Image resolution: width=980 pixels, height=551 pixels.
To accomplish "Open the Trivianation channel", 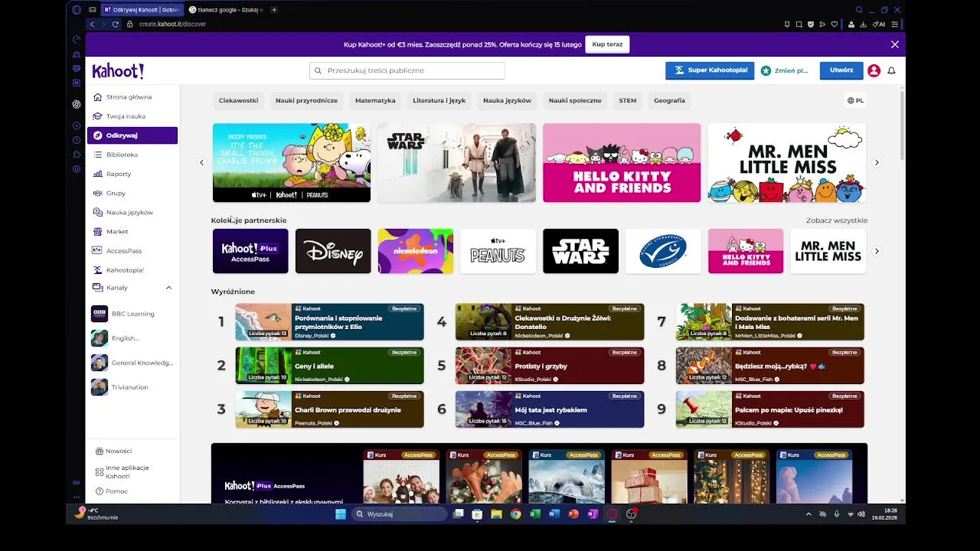I will tap(132, 387).
